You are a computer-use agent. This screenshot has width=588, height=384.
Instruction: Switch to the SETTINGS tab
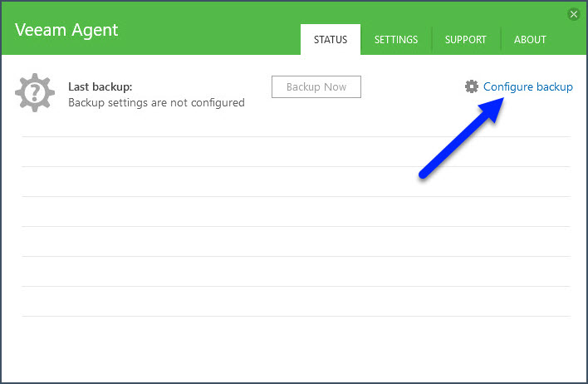click(396, 39)
